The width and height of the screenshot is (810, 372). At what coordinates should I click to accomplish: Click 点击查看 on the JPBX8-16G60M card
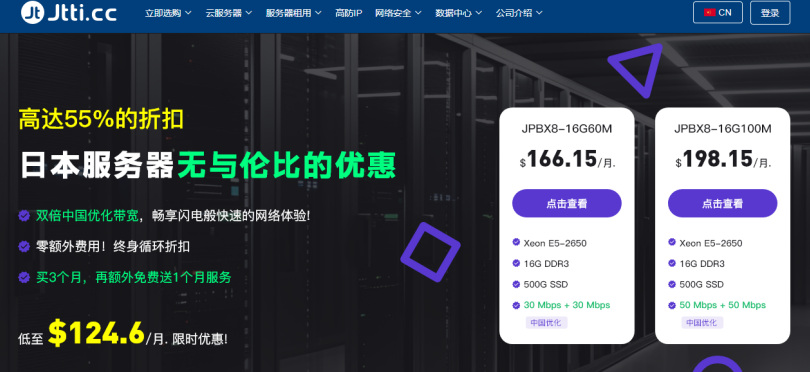point(567,203)
